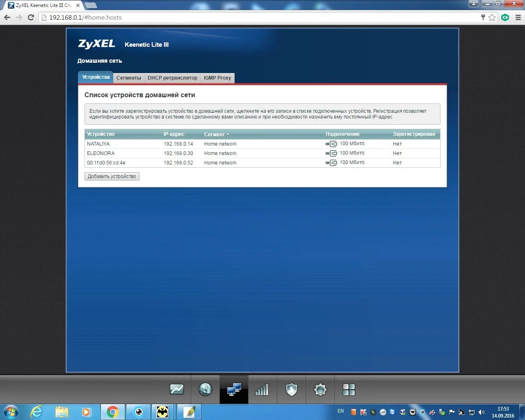Click the Show desktop strip
This screenshot has width=525, height=420.
522,412
